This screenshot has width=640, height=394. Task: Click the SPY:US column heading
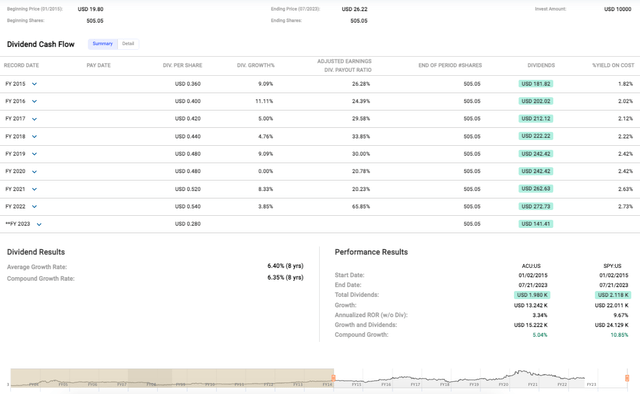[x=612, y=266]
